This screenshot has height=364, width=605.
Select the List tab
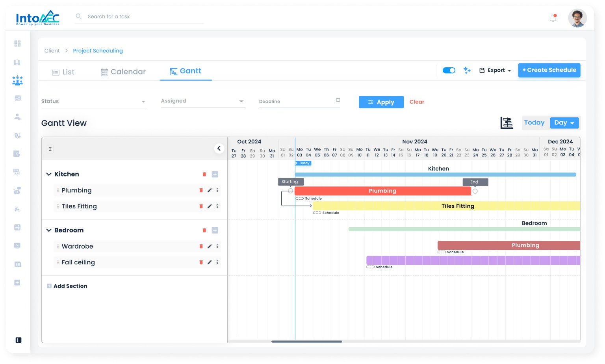pyautogui.click(x=63, y=72)
